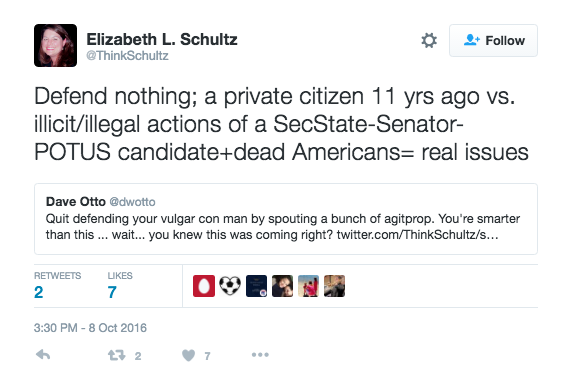Click the Elizabeth L. Schultz name link
The image size is (570, 388).
tap(162, 39)
